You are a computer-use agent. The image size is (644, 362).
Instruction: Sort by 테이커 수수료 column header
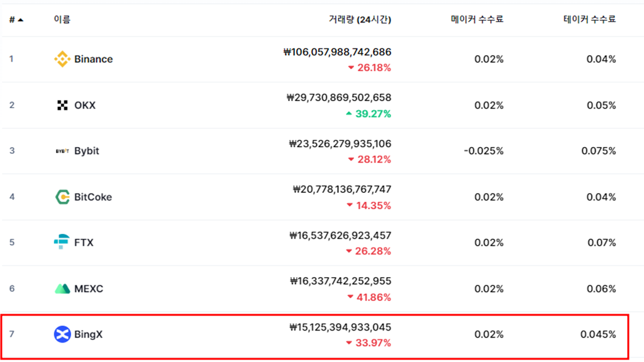[589, 19]
